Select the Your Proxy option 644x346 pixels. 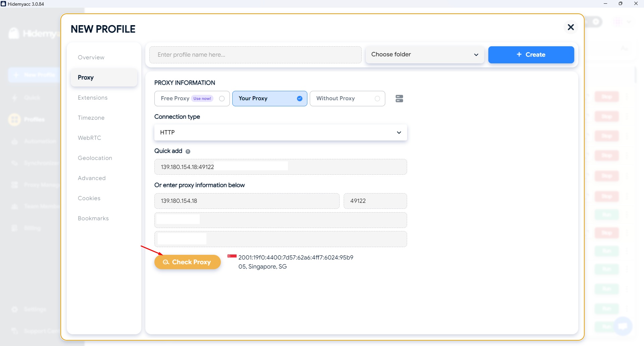click(269, 99)
